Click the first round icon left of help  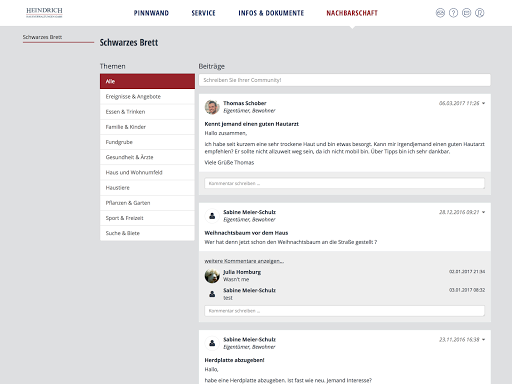440,13
